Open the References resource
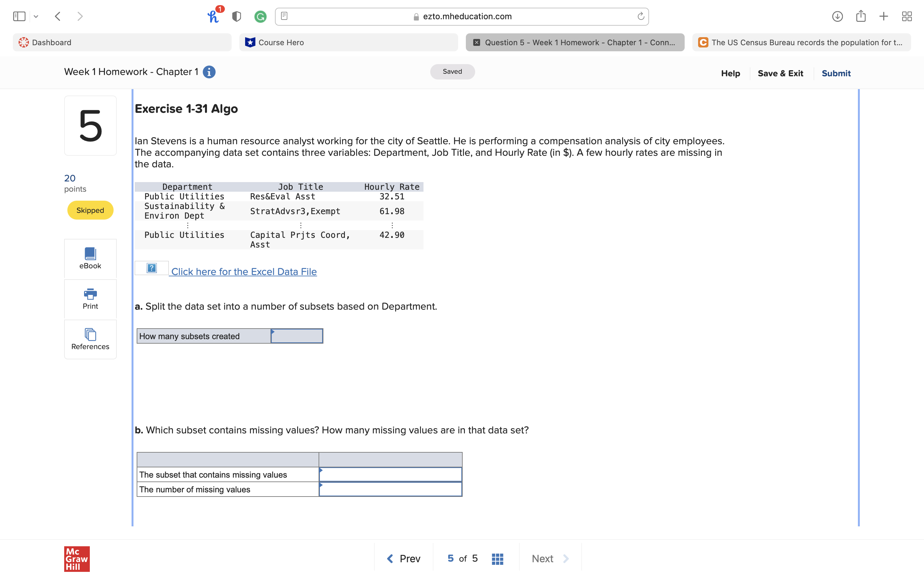The width and height of the screenshot is (924, 577). tap(90, 339)
